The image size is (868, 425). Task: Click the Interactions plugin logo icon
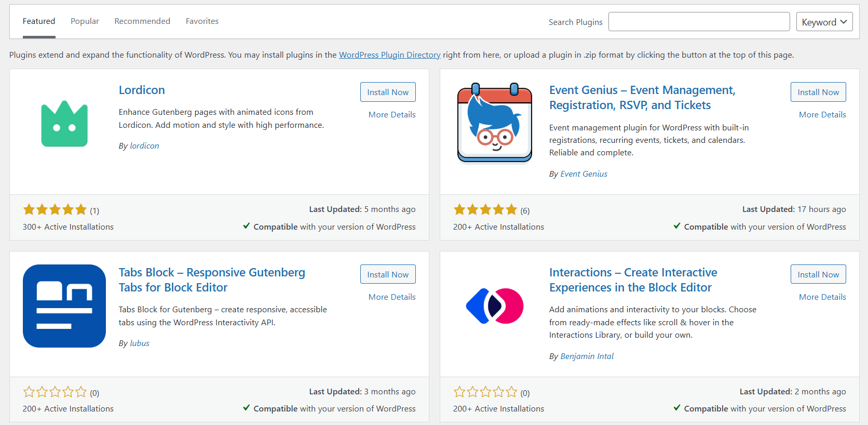(495, 306)
